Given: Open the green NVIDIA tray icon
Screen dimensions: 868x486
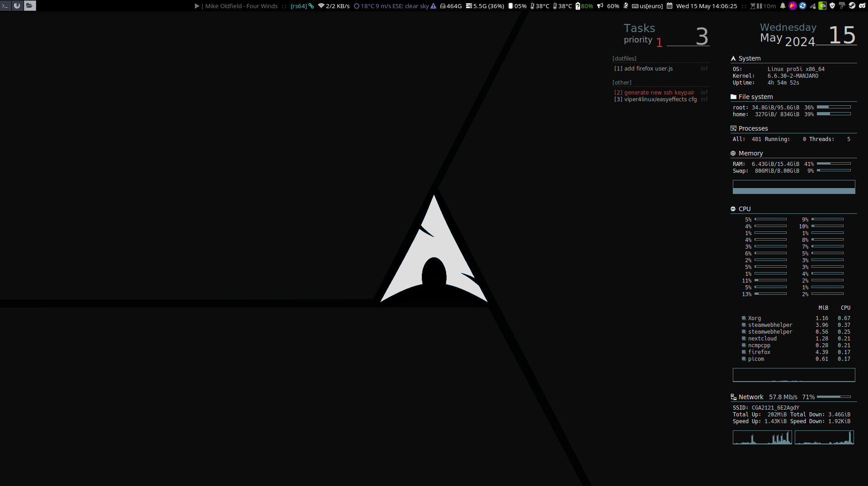Looking at the screenshot, I should coord(822,5).
